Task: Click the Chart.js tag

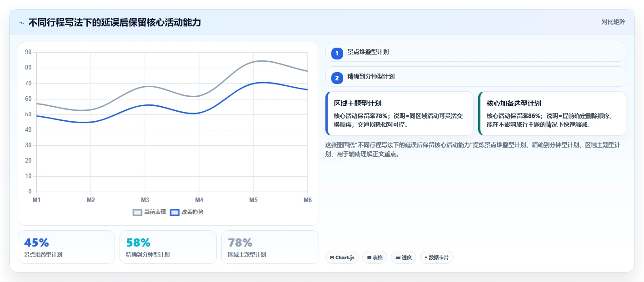Action: click(342, 257)
